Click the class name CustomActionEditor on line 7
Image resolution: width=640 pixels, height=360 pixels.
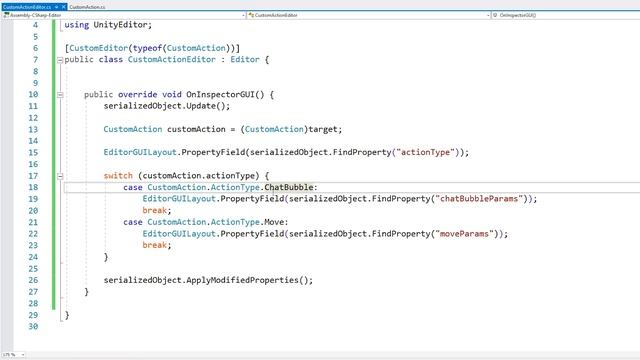(x=171, y=60)
